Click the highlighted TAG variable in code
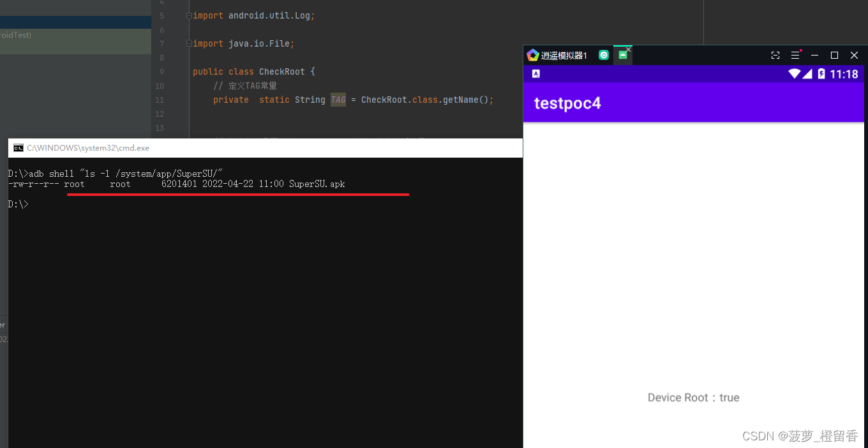This screenshot has height=448, width=868. pos(338,100)
